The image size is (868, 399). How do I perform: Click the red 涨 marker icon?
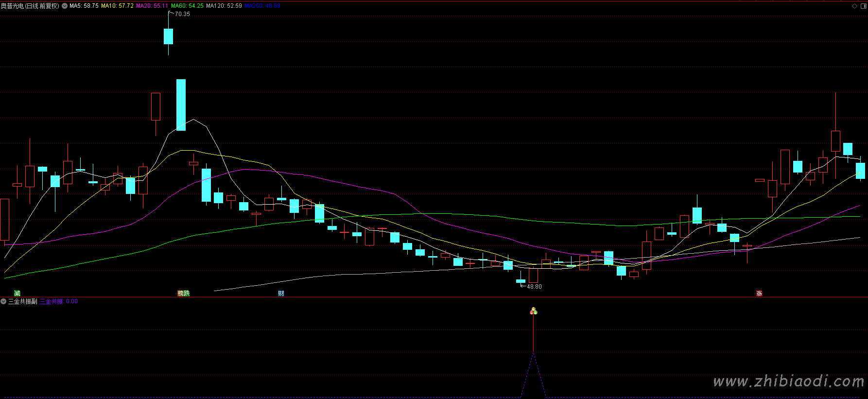(759, 294)
